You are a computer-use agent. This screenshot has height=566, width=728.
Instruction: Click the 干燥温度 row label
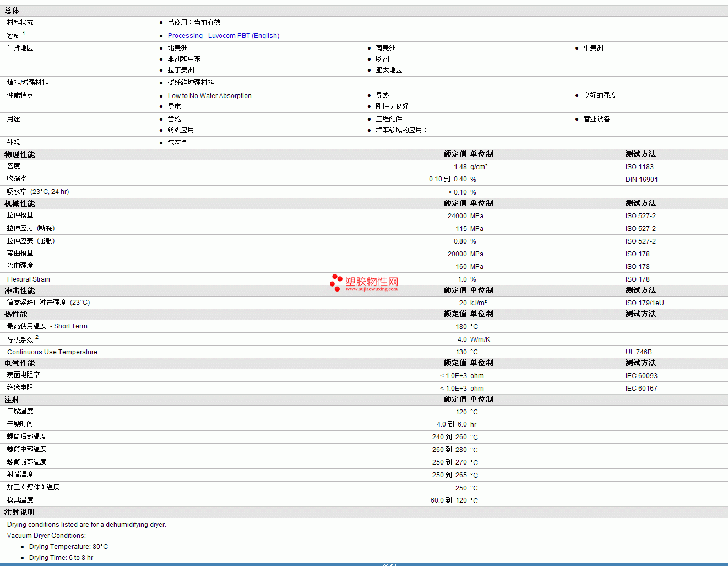click(20, 411)
